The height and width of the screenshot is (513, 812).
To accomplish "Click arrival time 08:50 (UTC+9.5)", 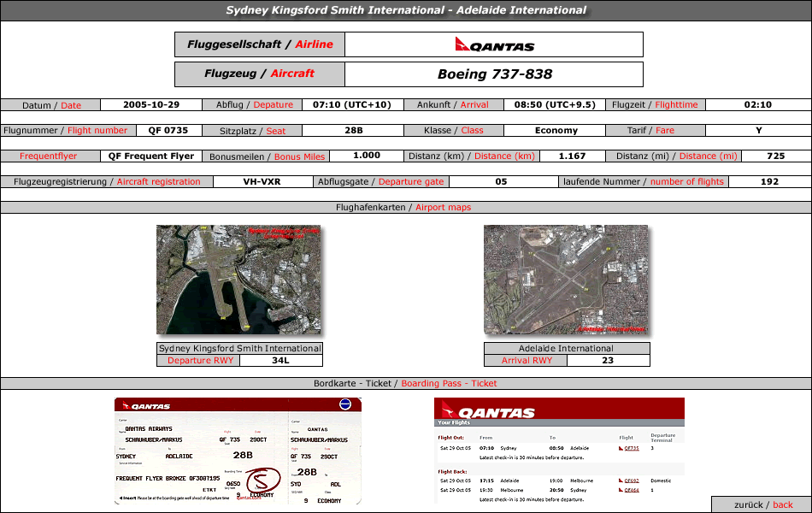I will [555, 104].
